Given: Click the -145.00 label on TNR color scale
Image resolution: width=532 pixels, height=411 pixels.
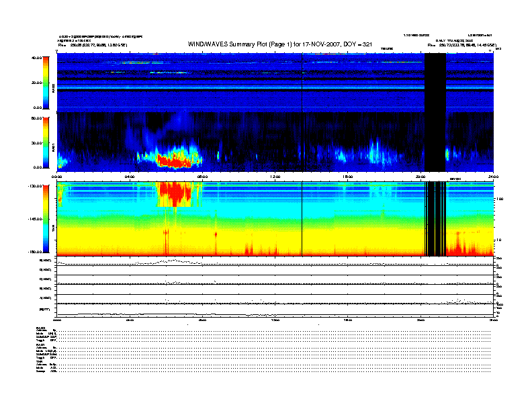Looking at the screenshot, I should tap(36, 219).
